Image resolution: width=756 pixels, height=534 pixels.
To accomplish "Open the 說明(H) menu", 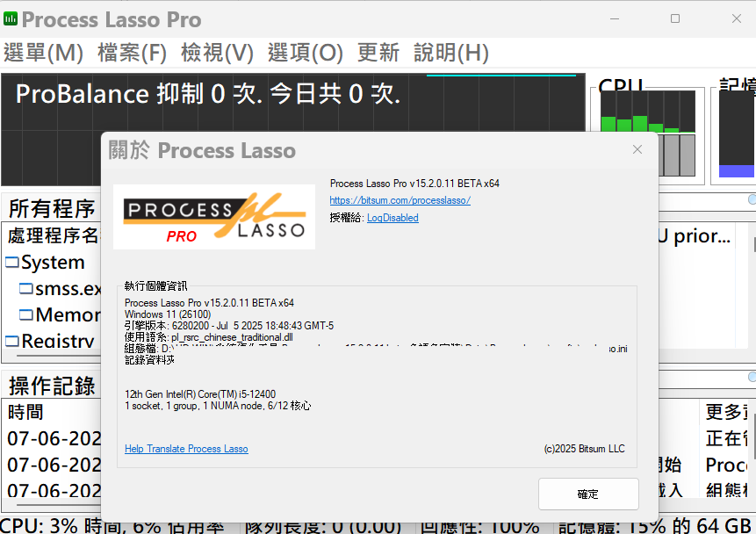I will 451,53.
